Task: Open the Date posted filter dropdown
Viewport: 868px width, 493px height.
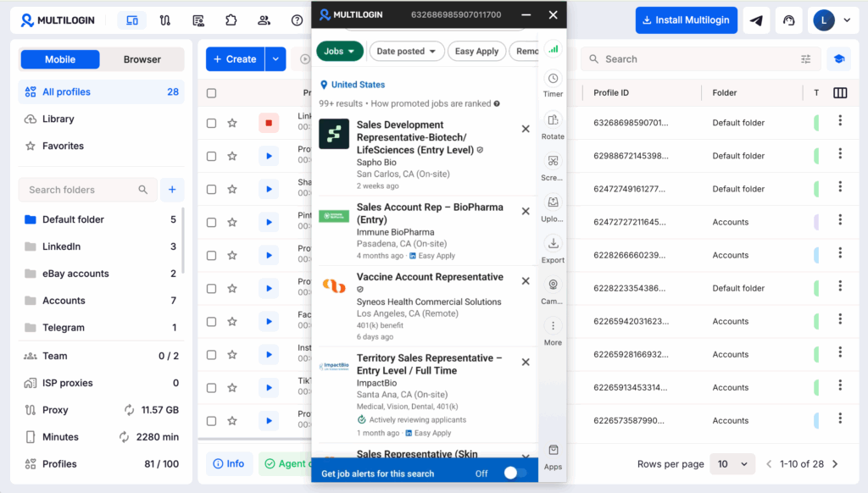Action: point(406,51)
